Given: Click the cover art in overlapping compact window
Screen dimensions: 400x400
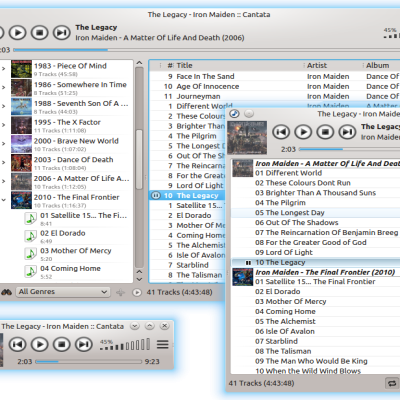Looking at the screenshot, I should pos(247,137).
